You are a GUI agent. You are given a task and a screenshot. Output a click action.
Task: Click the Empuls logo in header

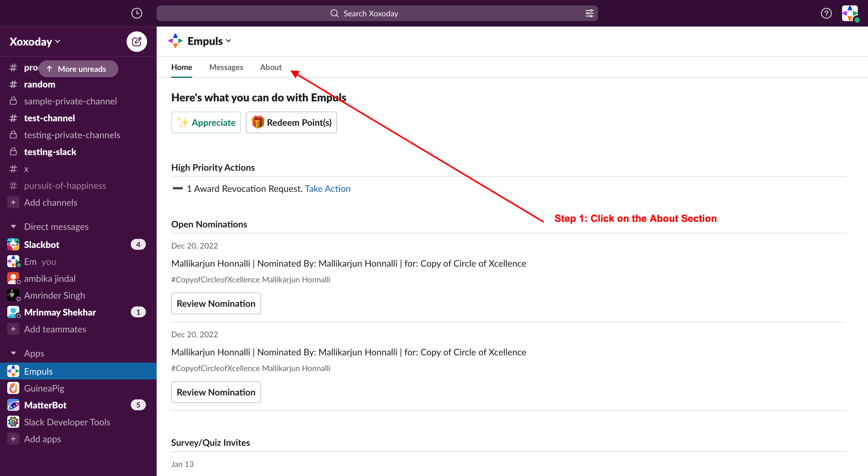pos(175,41)
